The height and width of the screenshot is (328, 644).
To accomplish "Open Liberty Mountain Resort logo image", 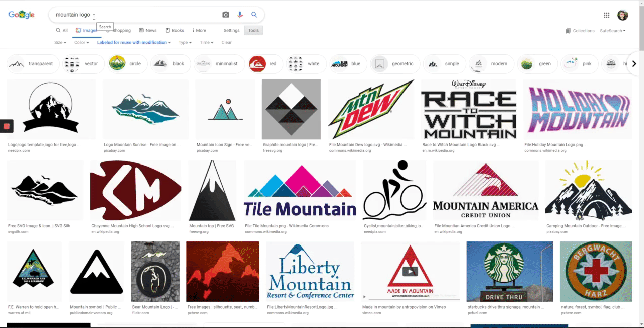I will point(310,272).
